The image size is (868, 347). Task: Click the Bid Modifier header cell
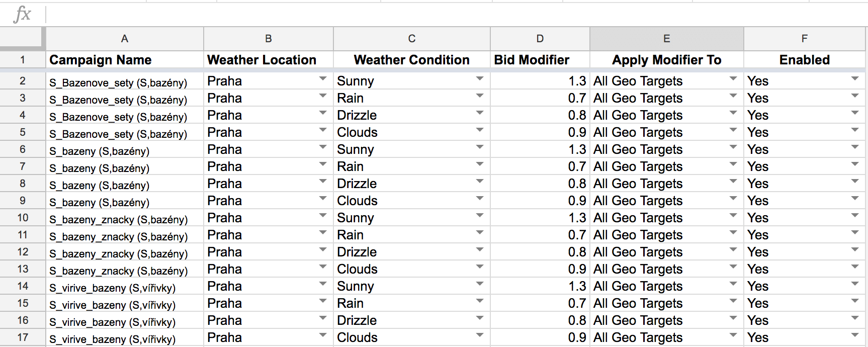[x=540, y=60]
